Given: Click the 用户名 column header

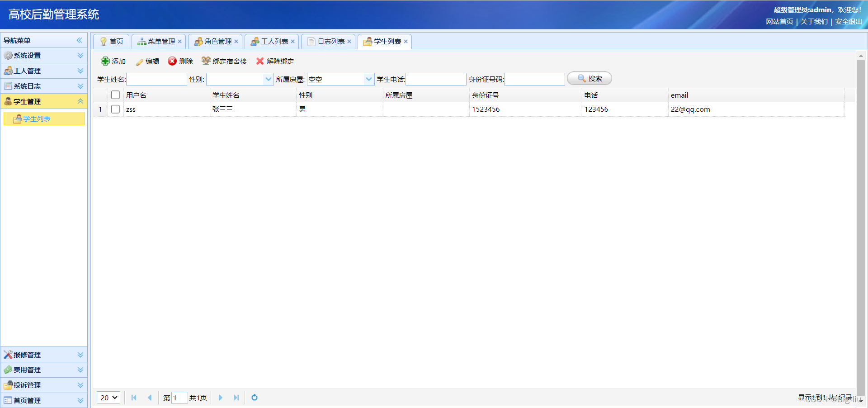Looking at the screenshot, I should click(167, 95).
